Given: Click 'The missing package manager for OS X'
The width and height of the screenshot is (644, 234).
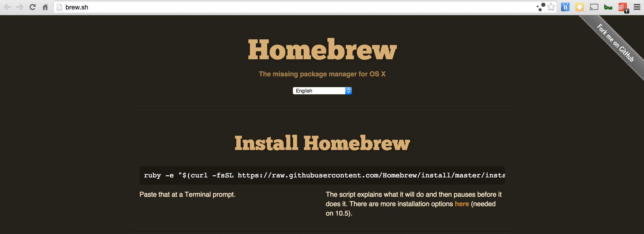Looking at the screenshot, I should (322, 74).
